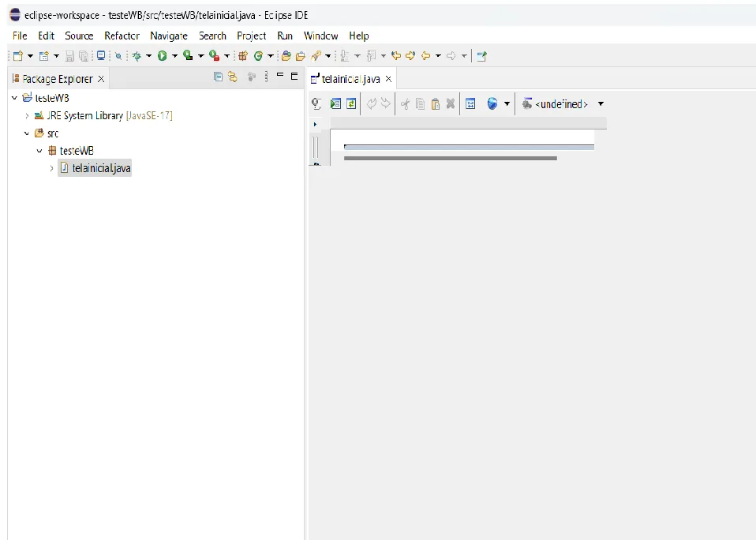The image size is (756, 540).
Task: Click the Open Task folder icon
Action: tap(301, 56)
